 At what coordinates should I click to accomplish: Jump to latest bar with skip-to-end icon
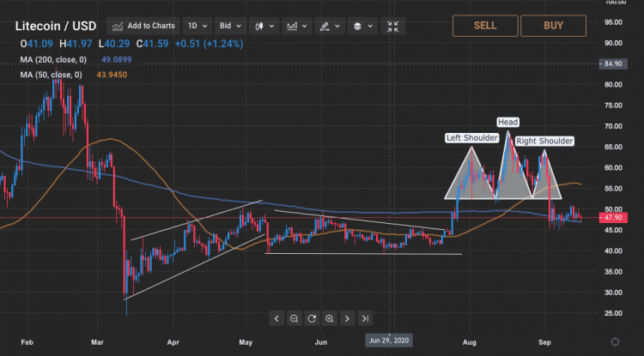pyautogui.click(x=365, y=318)
